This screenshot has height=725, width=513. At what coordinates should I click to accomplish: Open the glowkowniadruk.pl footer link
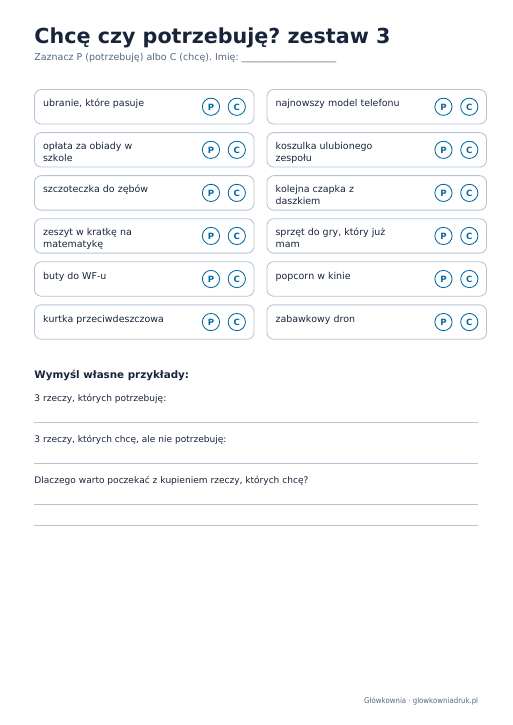click(x=445, y=700)
